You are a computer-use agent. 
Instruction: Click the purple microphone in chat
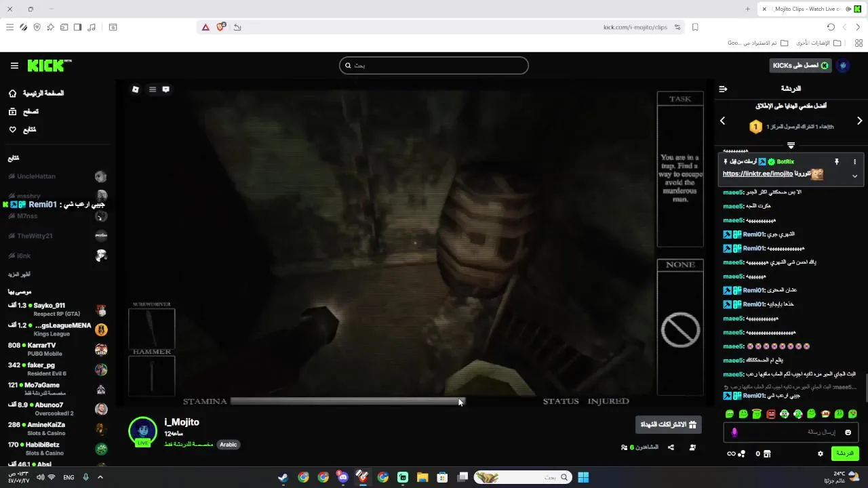tap(734, 432)
